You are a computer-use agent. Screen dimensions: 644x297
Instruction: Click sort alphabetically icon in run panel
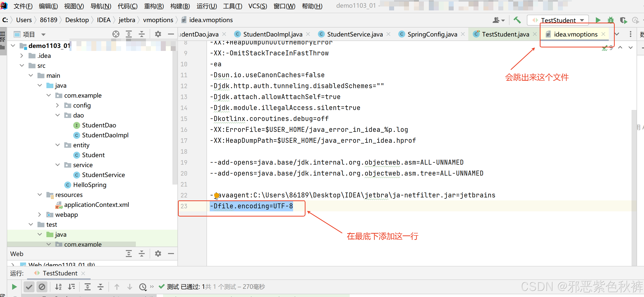[x=58, y=287]
